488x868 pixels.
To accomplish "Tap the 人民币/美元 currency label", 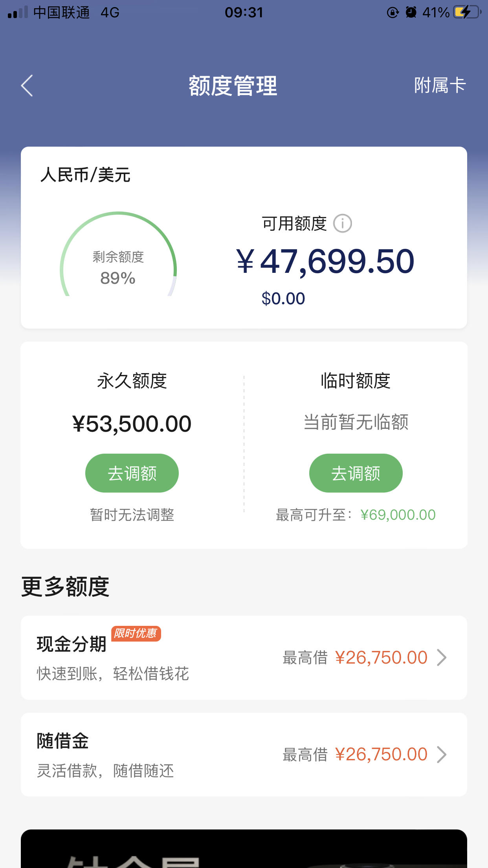I will click(85, 175).
